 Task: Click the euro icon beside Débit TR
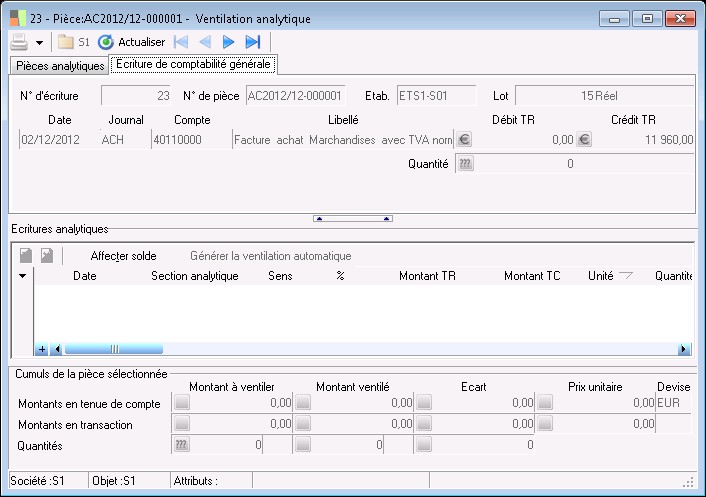point(464,140)
